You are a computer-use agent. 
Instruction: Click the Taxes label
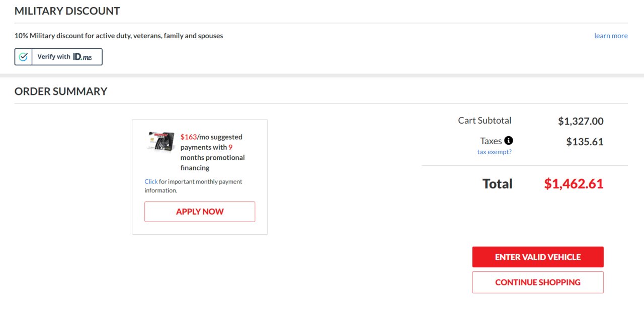[x=491, y=141]
